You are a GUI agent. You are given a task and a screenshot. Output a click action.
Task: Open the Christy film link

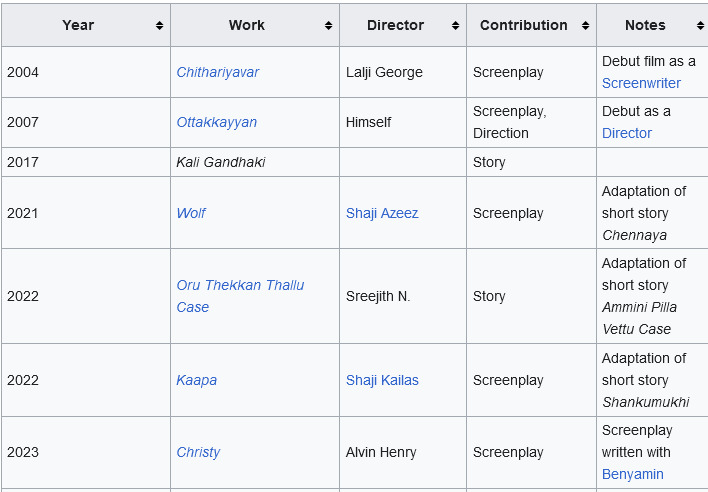[x=198, y=452]
